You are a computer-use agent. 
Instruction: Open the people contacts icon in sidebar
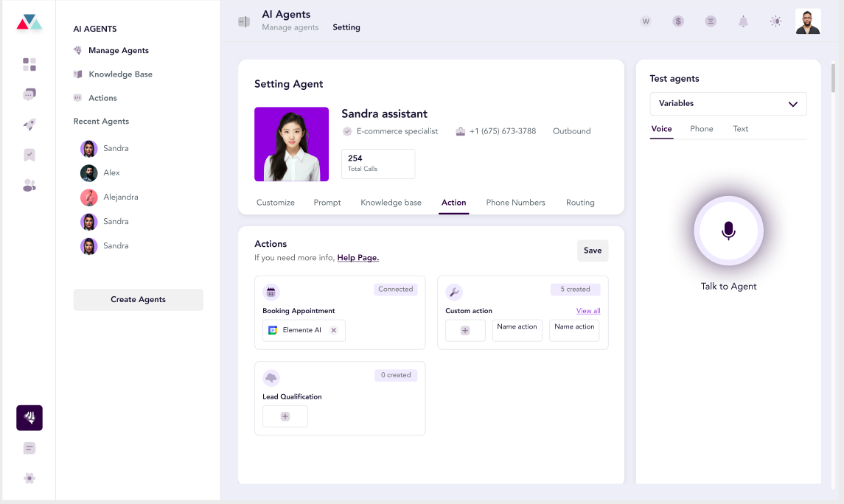click(29, 186)
